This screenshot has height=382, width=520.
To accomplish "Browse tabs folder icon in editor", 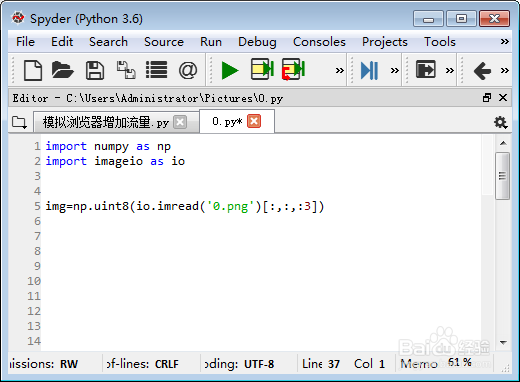I will click(19, 122).
